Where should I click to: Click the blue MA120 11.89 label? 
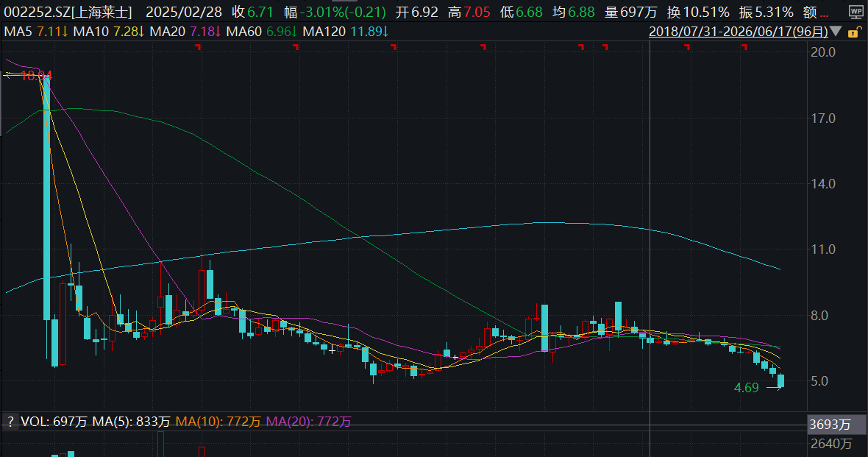346,32
